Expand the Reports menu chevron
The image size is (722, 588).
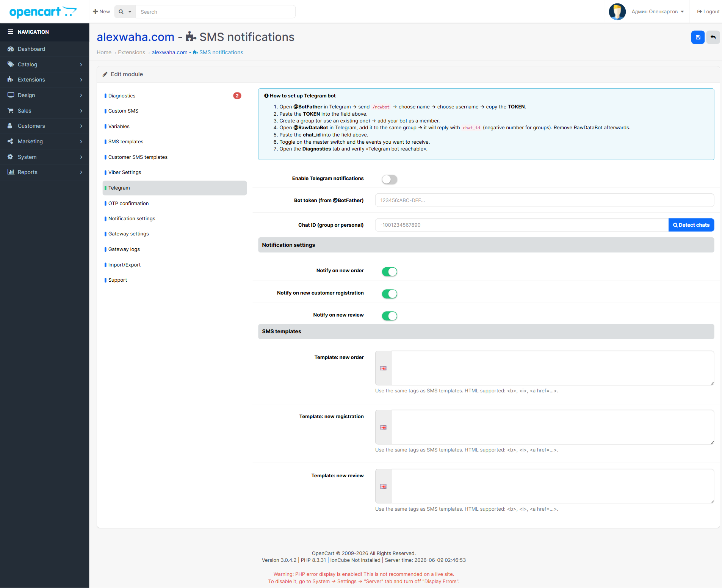pos(81,172)
